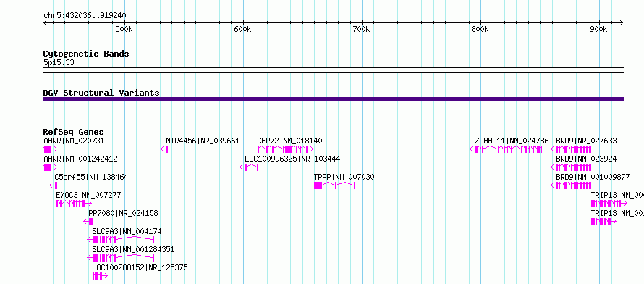644x284 pixels.
Task: Click the SLC9A3 NM_001284351 gene glyph
Action: (x=120, y=258)
